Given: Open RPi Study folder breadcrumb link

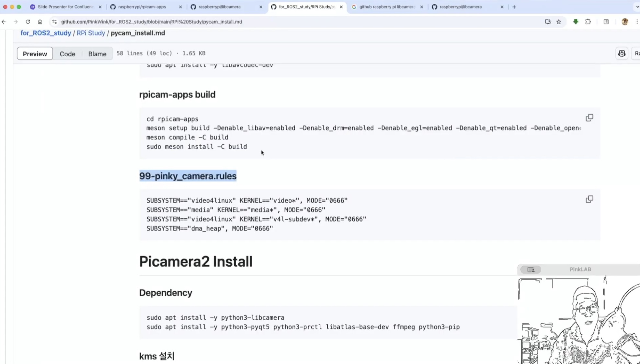Looking at the screenshot, I should [x=91, y=33].
